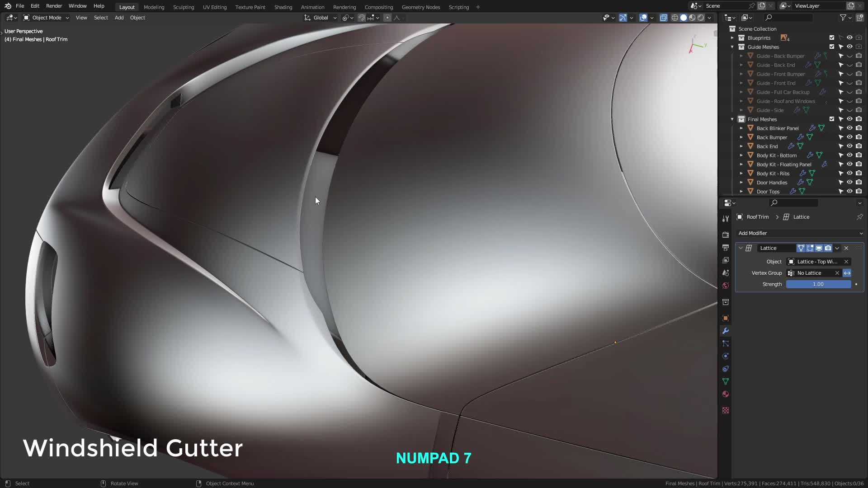
Task: Open the Render properties tab icon
Action: coord(726,235)
